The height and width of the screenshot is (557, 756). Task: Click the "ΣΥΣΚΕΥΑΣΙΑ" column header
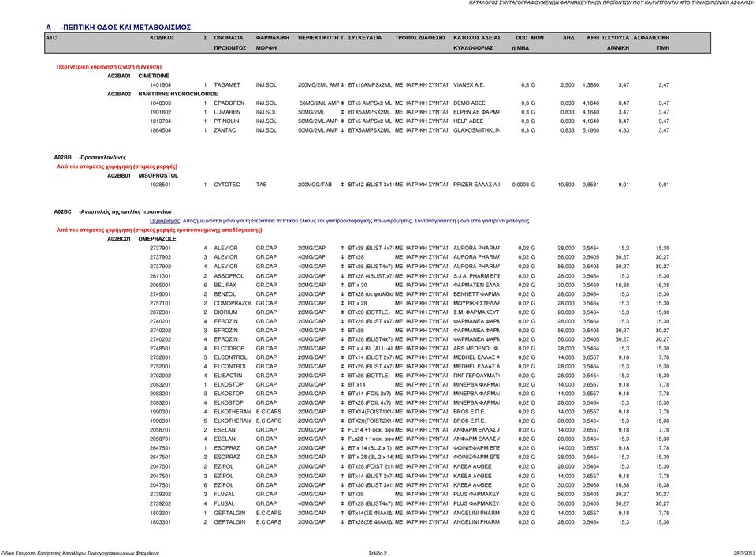coord(364,38)
